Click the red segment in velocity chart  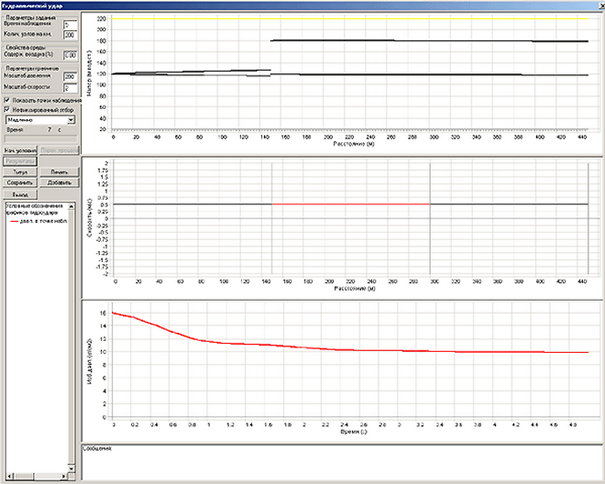[x=350, y=204]
